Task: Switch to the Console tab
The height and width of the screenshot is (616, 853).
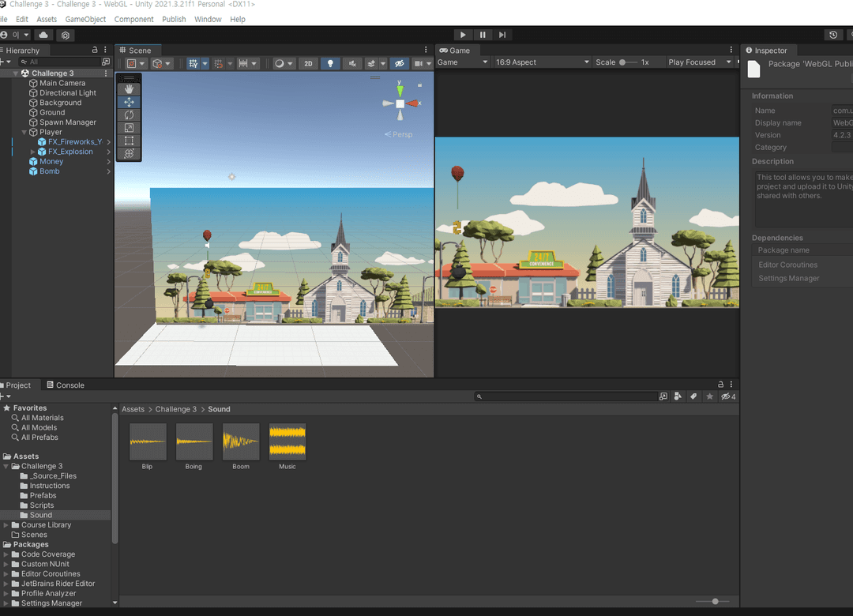Action: pyautogui.click(x=65, y=385)
